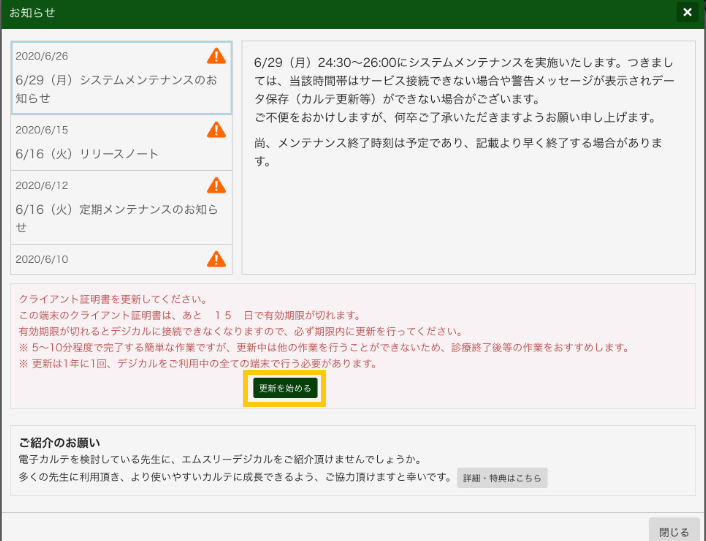Open 詳細・特典はこちら referral details

[502, 478]
